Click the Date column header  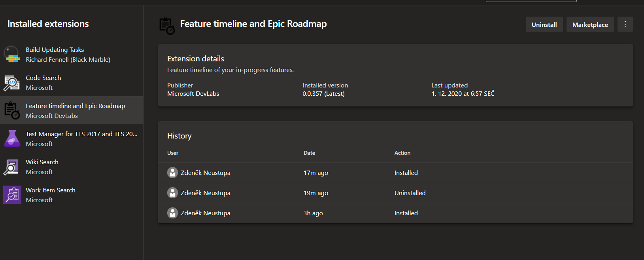309,153
